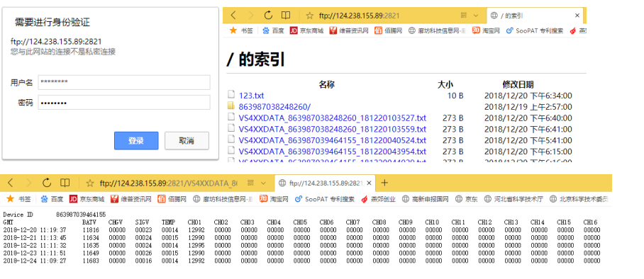Open VS4XXDATA_863987038248260_181220103527.txt

[332, 118]
